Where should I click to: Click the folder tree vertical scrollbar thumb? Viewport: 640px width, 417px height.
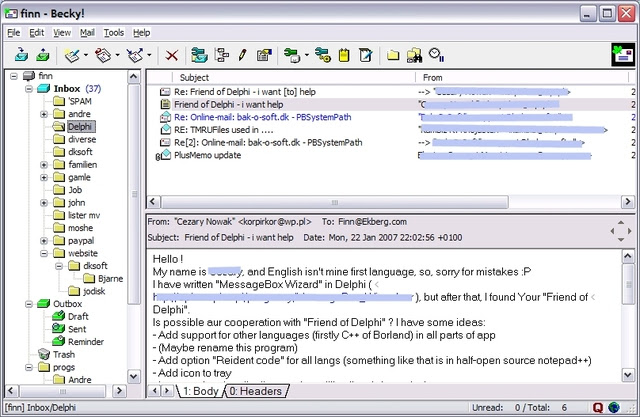click(134, 194)
